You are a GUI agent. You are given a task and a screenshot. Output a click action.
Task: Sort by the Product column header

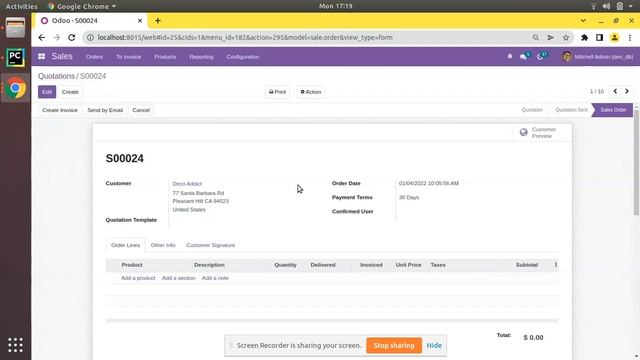tap(132, 265)
